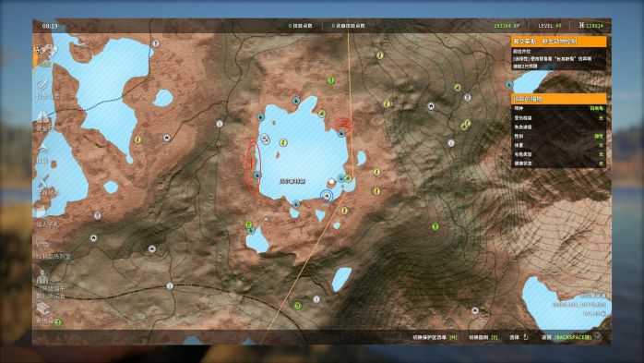Image resolution: width=644 pixels, height=363 pixels.
Task: Select the green marker numbered 1 north of lake
Action: pos(330,80)
